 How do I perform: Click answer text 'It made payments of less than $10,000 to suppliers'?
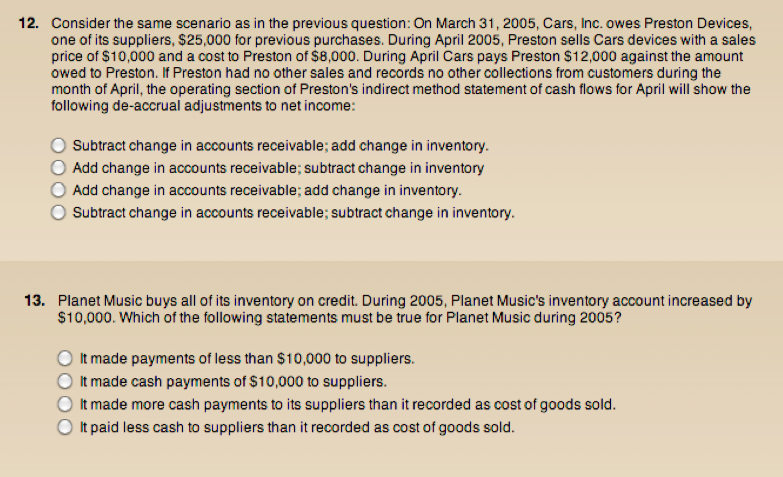(247, 359)
